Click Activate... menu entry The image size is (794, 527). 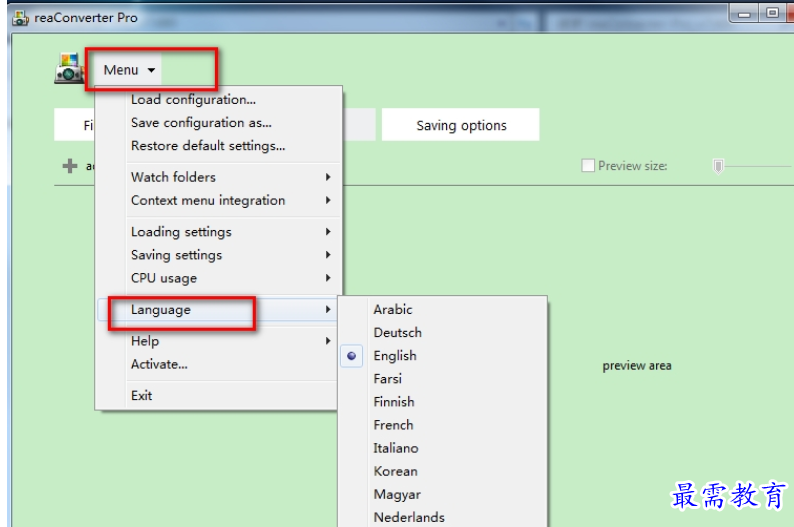click(159, 364)
